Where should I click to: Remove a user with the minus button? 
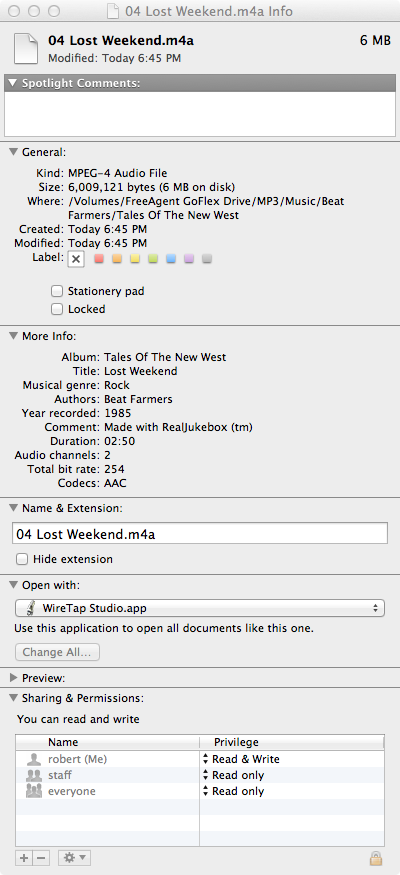(42, 858)
